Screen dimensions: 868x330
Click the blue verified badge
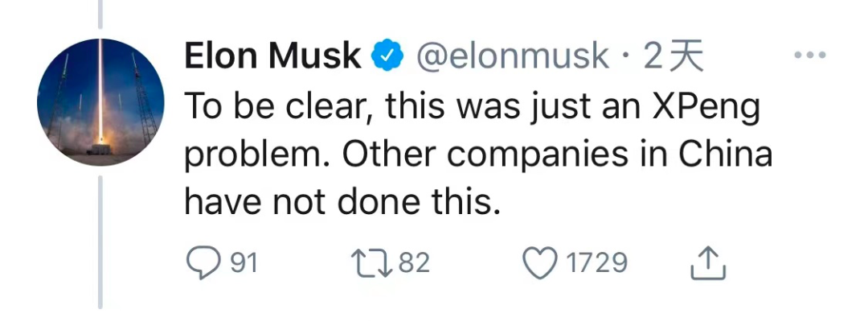pyautogui.click(x=387, y=56)
